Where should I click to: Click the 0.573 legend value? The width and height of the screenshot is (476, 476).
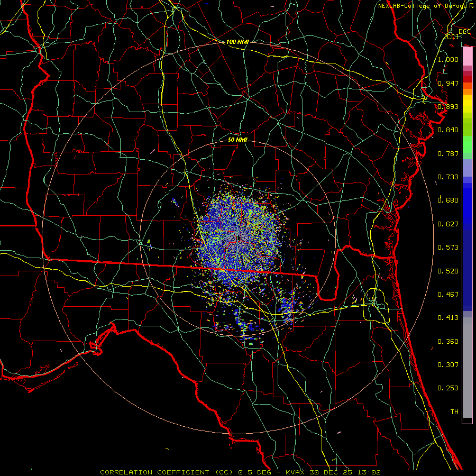click(x=448, y=247)
